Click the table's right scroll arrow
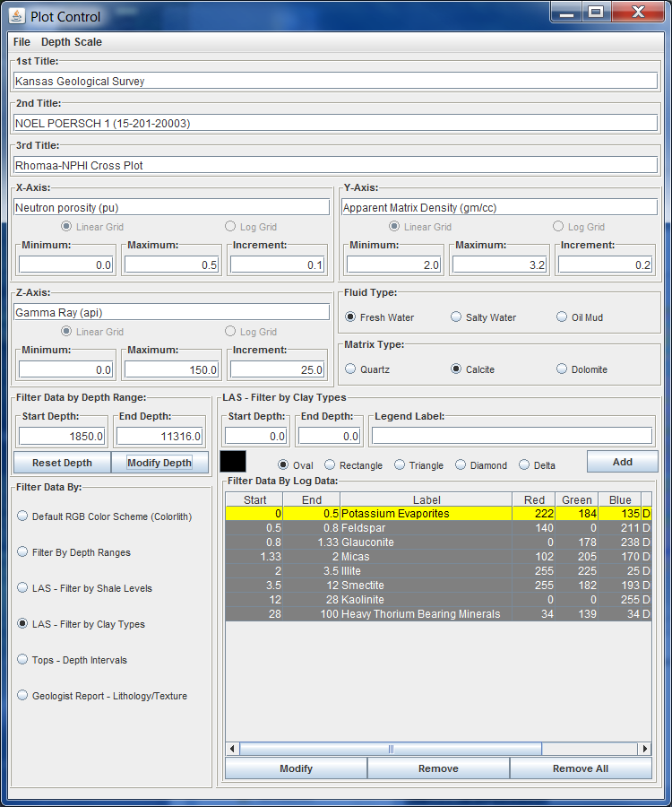Image resolution: width=672 pixels, height=807 pixels. pos(645,749)
